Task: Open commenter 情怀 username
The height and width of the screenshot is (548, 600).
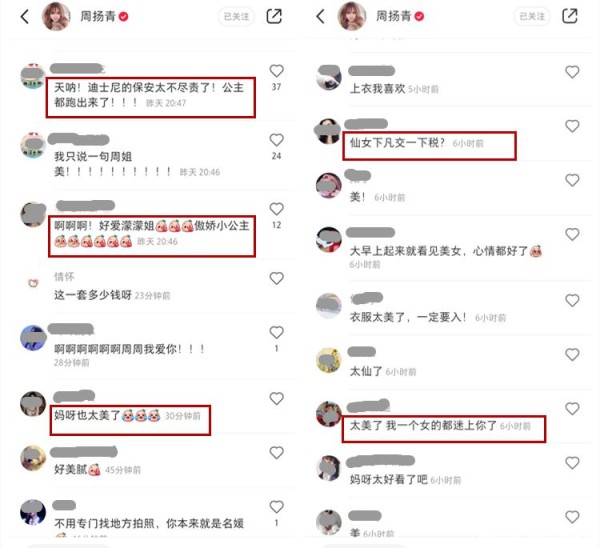Action: pos(64,276)
